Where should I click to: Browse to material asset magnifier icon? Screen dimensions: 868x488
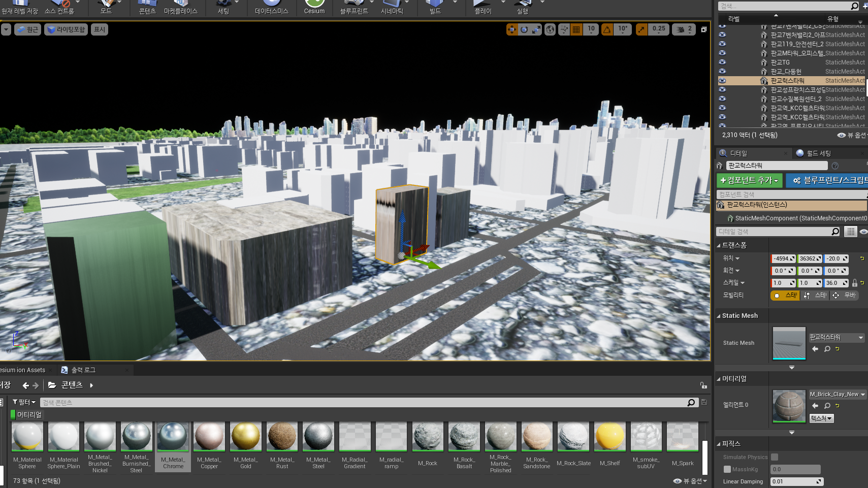tap(827, 406)
